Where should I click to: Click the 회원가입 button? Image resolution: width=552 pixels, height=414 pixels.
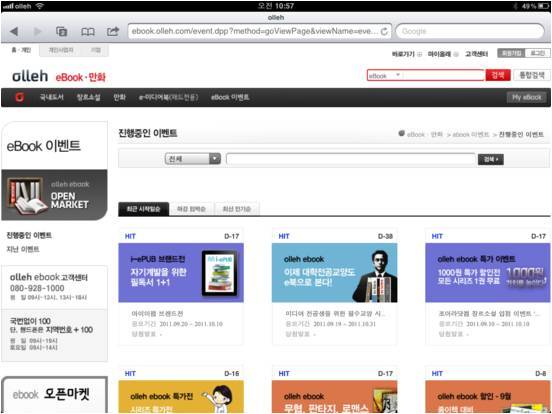coord(511,53)
